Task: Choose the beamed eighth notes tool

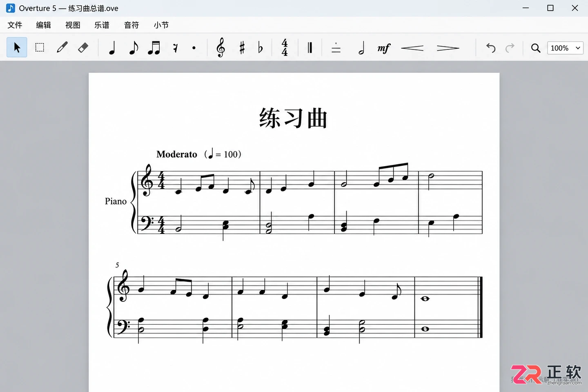Action: tap(154, 48)
